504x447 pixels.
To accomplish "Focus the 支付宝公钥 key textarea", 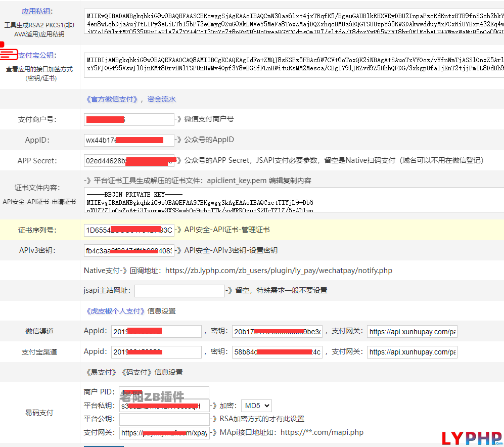I will 294,65.
